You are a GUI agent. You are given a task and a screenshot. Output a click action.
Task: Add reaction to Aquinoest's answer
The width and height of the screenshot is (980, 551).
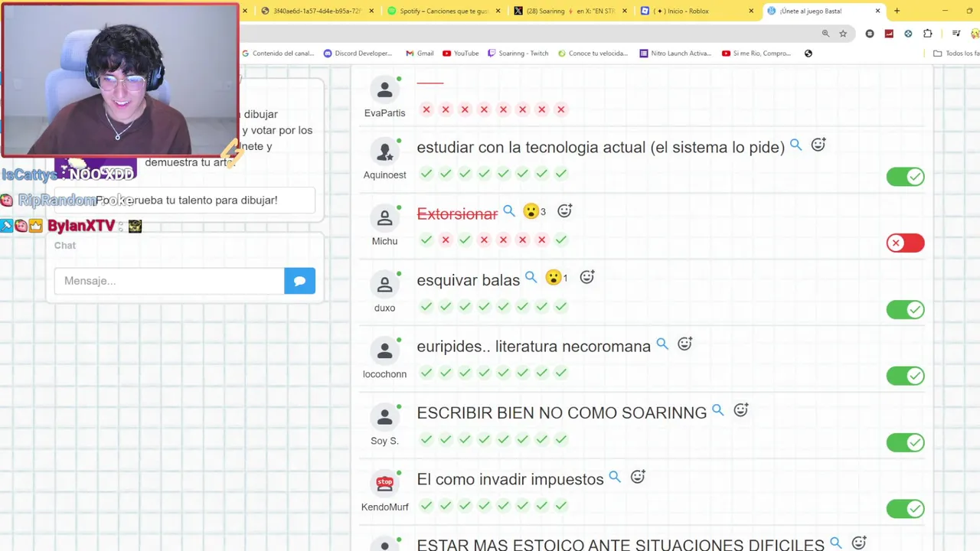pyautogui.click(x=818, y=144)
